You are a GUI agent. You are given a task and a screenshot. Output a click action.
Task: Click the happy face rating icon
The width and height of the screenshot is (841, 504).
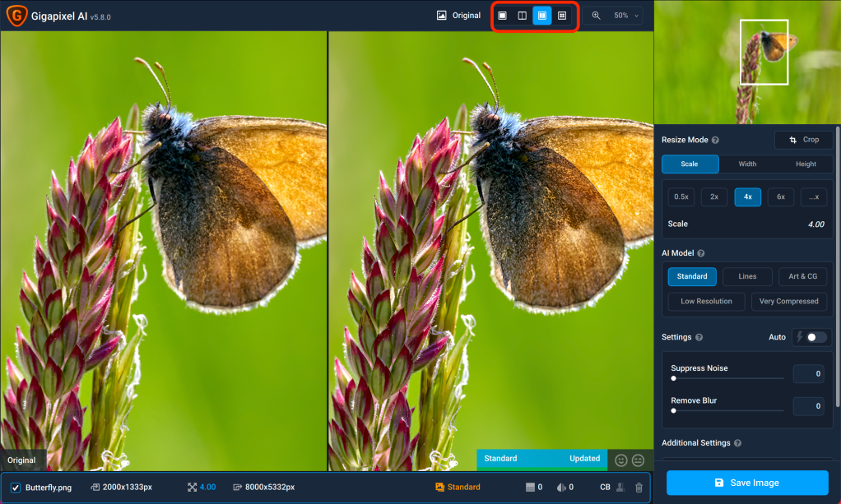pos(621,460)
